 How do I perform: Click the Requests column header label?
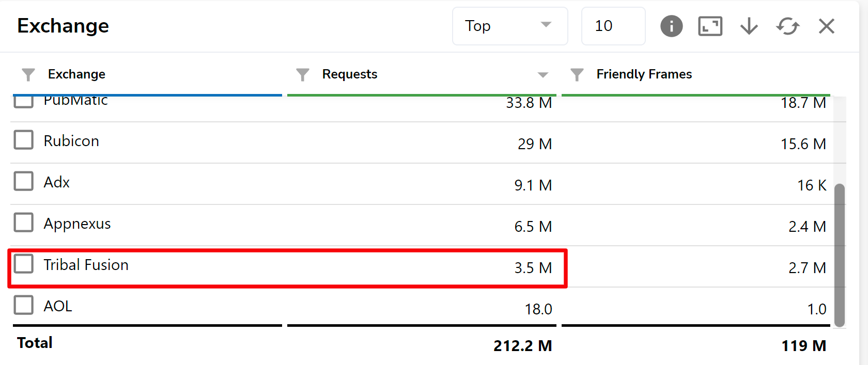coord(350,74)
